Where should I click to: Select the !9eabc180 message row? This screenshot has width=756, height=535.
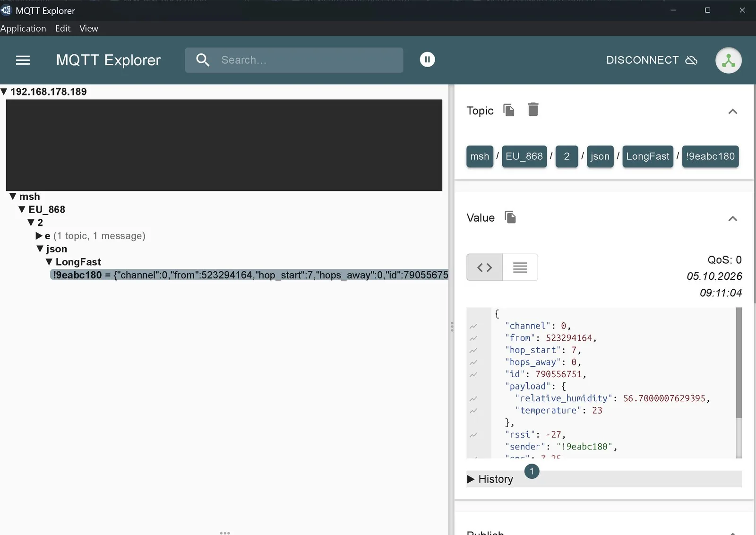(249, 275)
